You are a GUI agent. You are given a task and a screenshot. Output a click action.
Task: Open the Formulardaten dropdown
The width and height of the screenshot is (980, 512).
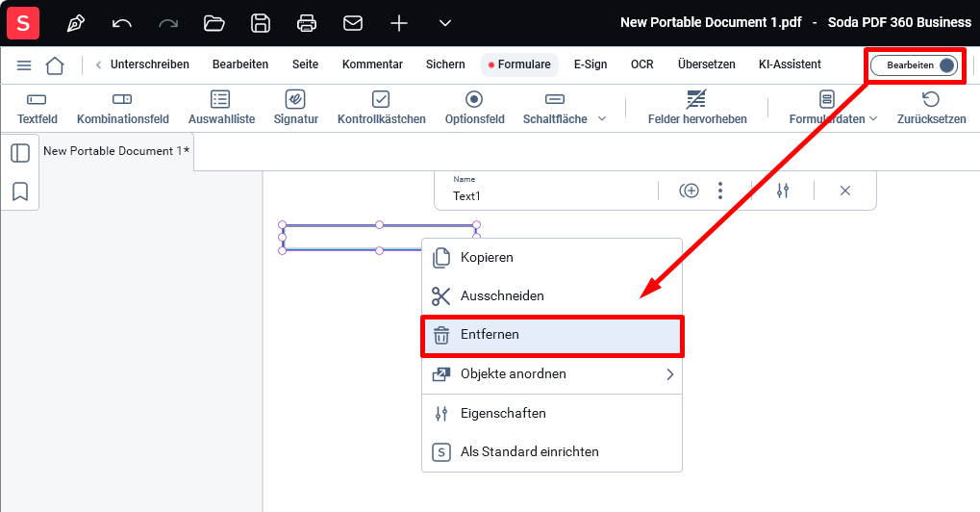pos(833,108)
